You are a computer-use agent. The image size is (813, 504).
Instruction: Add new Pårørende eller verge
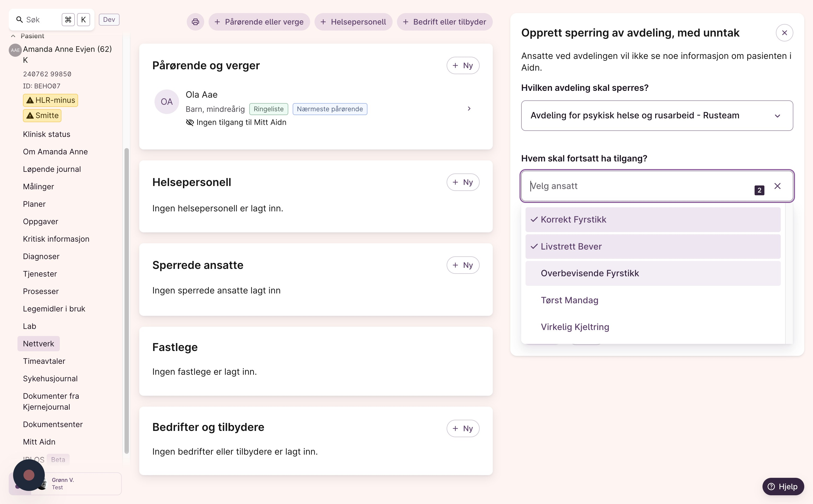(x=259, y=22)
